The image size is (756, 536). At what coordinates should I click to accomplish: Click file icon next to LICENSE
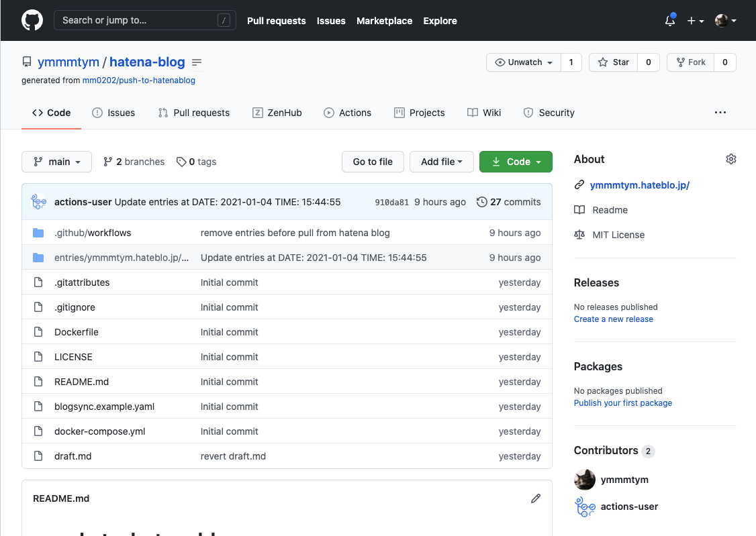[38, 357]
